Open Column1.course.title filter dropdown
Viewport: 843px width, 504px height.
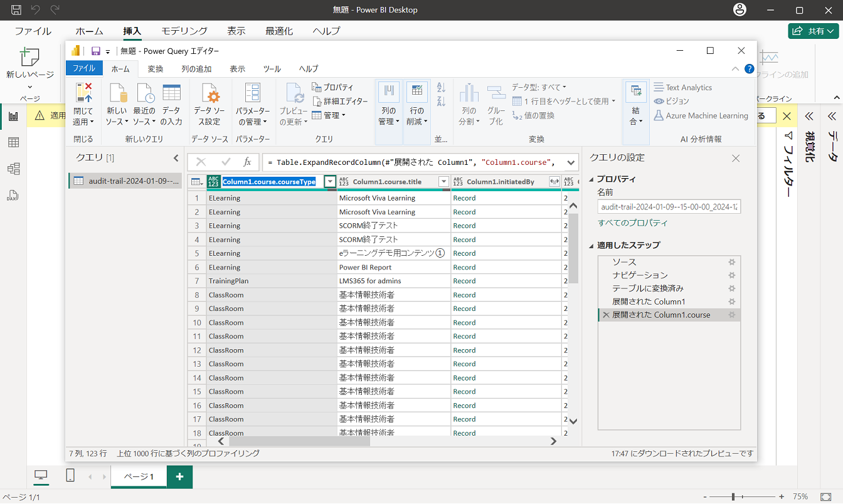443,182
